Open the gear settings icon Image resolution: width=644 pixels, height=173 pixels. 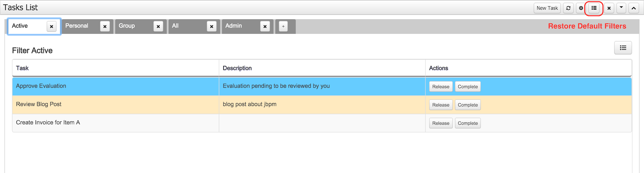coord(580,8)
